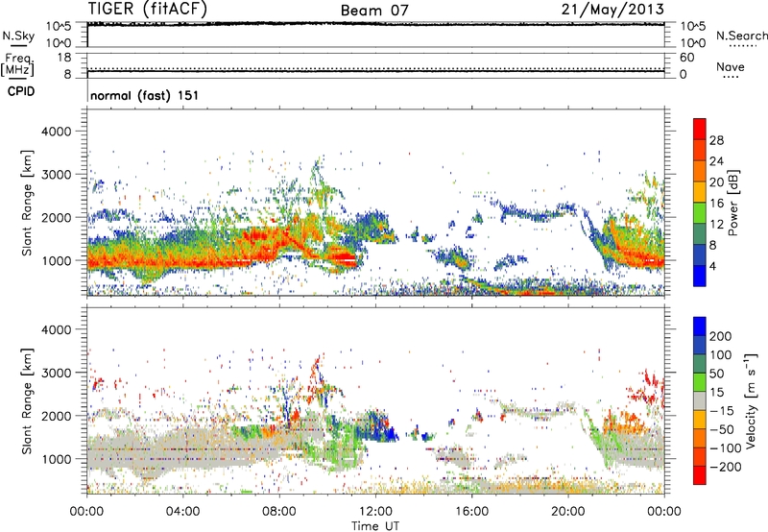The height and width of the screenshot is (532, 768).
Task: Select the 'normal (fast) 151' mode text
Action: point(145,95)
